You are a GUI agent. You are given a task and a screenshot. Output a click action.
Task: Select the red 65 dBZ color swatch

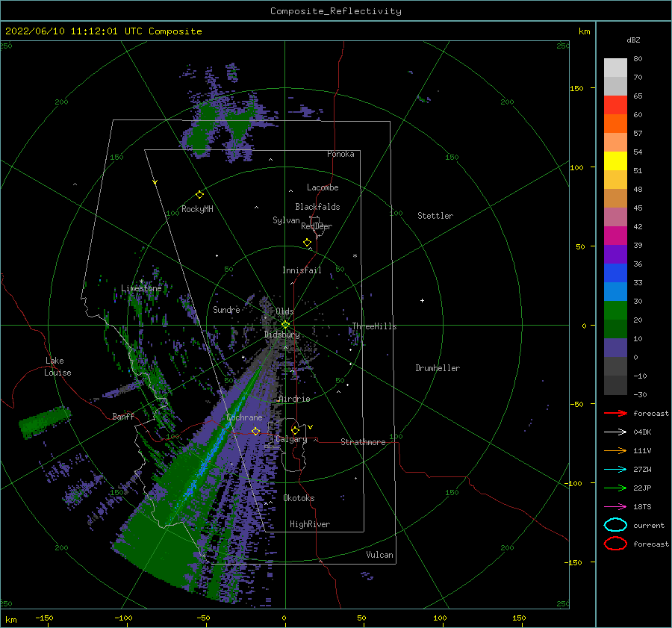click(x=615, y=105)
